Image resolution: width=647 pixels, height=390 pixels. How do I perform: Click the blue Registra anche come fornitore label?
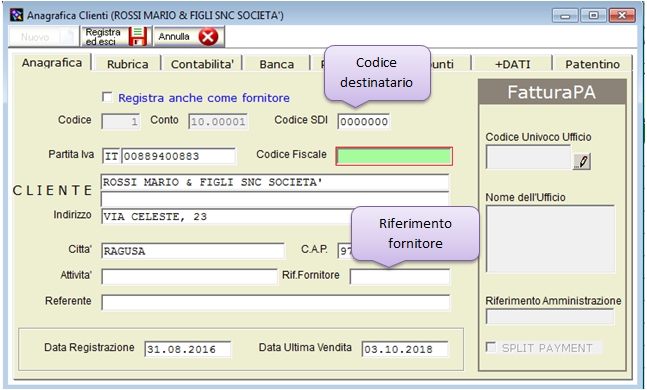[204, 98]
